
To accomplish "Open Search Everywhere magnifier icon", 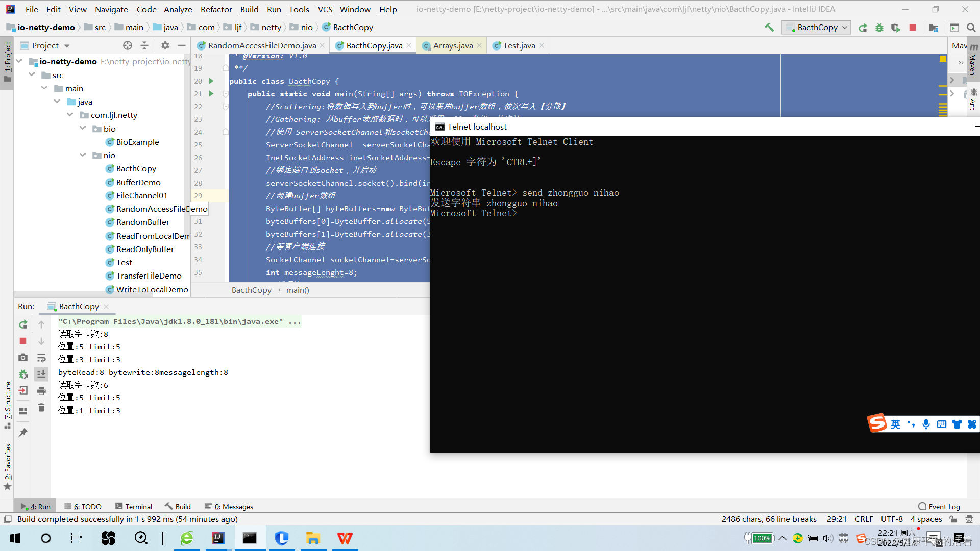I will 971,28.
